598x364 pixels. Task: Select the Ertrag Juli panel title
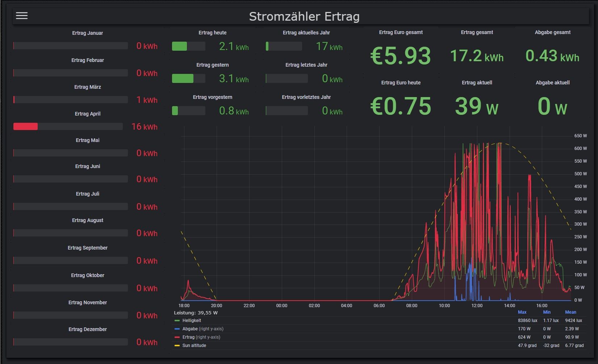(x=88, y=194)
